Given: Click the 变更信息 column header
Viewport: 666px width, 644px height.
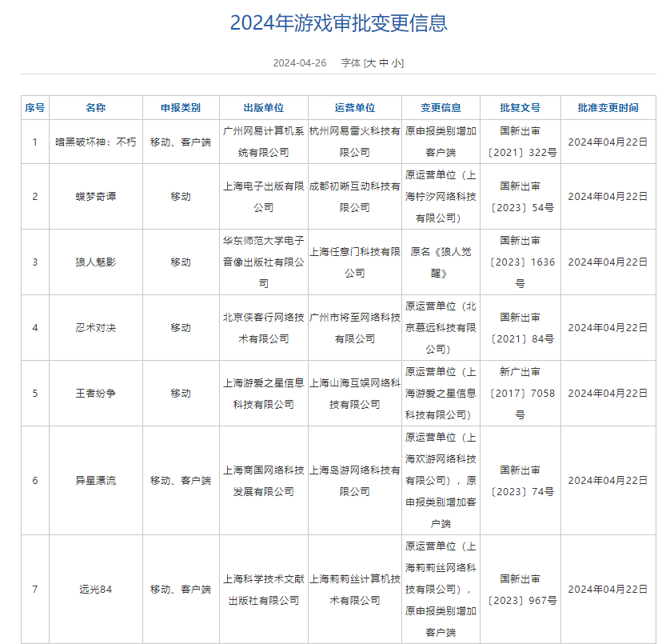Looking at the screenshot, I should [x=441, y=107].
